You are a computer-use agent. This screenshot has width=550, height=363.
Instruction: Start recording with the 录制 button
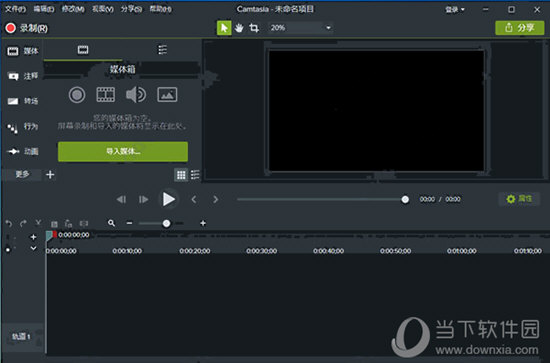pos(26,28)
